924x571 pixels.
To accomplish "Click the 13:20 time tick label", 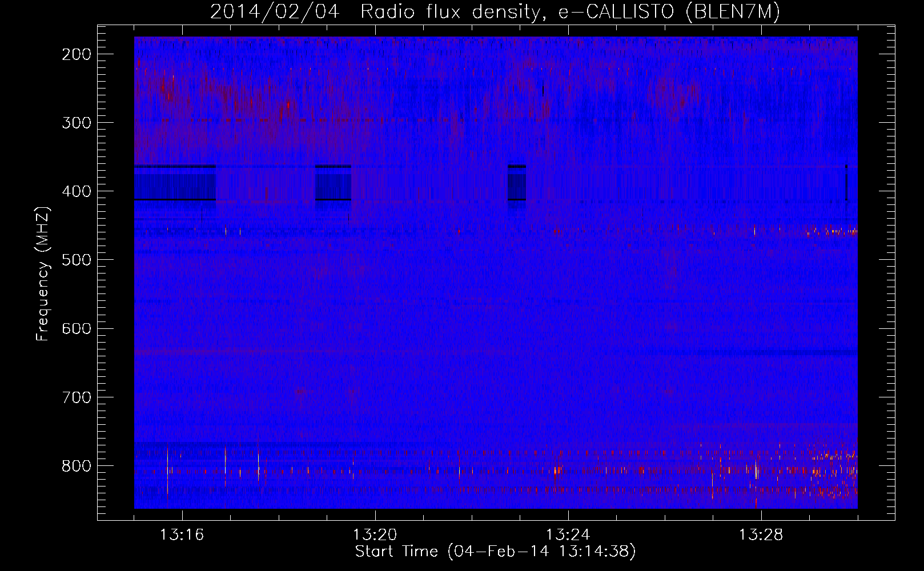I will pyautogui.click(x=375, y=535).
